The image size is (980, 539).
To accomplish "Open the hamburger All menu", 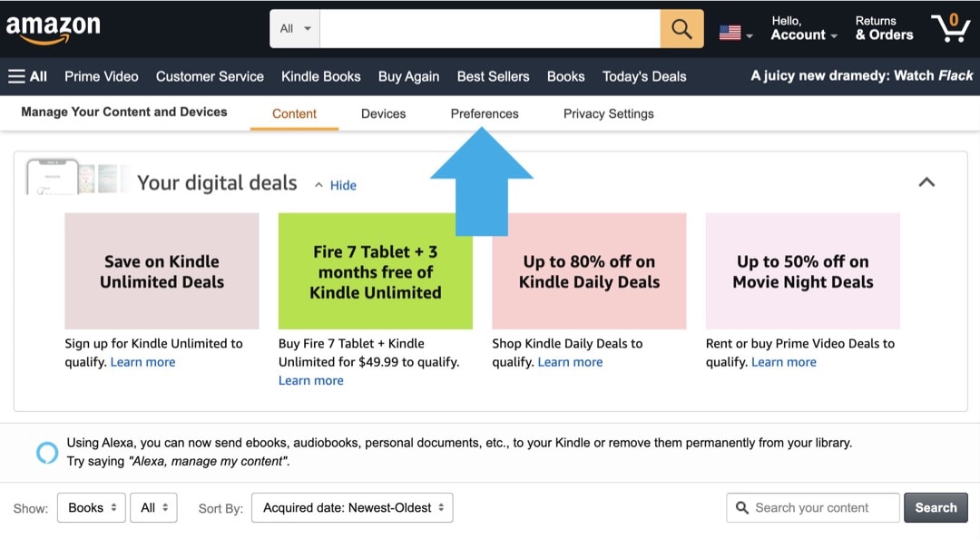I will (27, 76).
